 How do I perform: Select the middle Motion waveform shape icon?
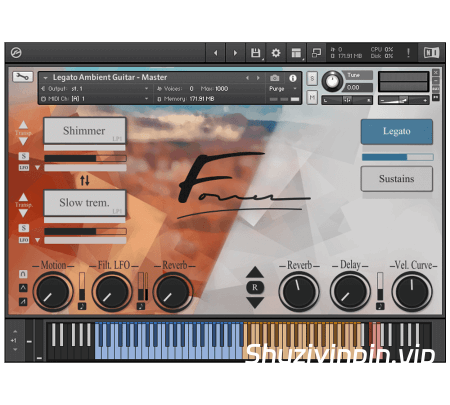pyautogui.click(x=23, y=288)
